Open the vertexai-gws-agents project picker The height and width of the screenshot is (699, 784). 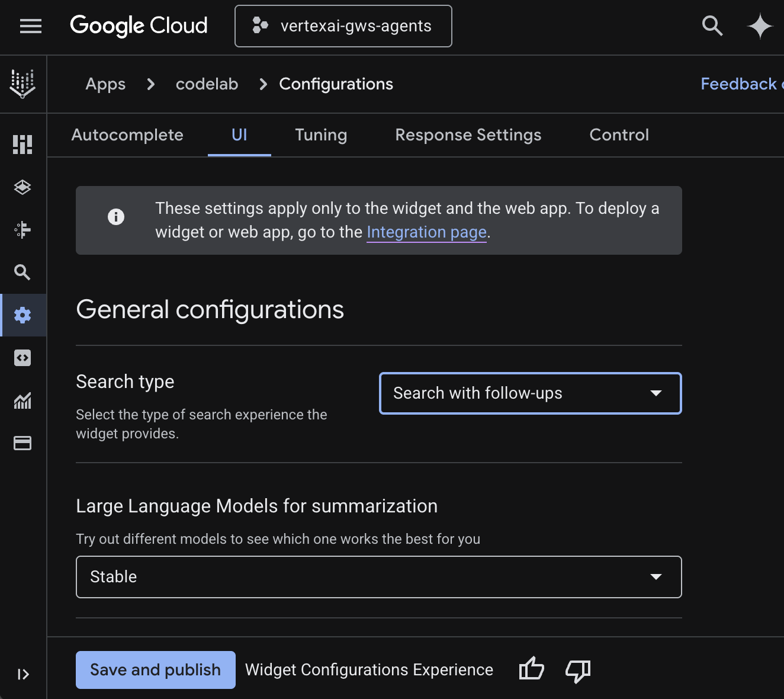[343, 26]
